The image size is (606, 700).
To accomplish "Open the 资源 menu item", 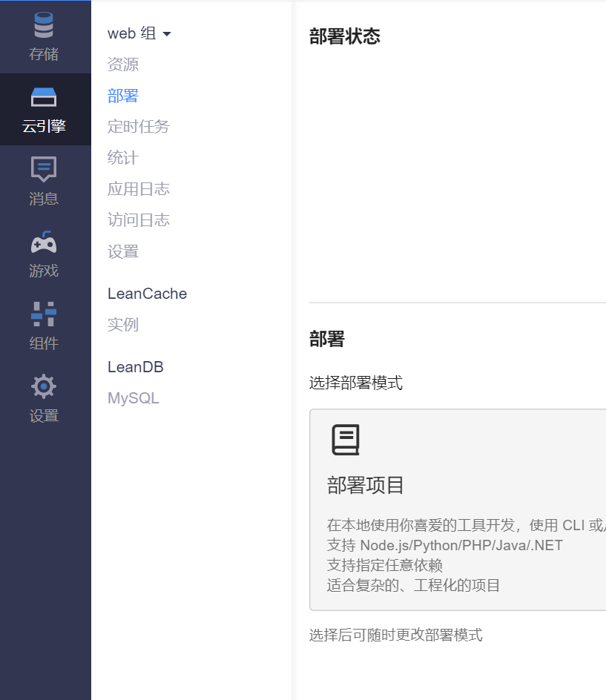I will tap(123, 65).
